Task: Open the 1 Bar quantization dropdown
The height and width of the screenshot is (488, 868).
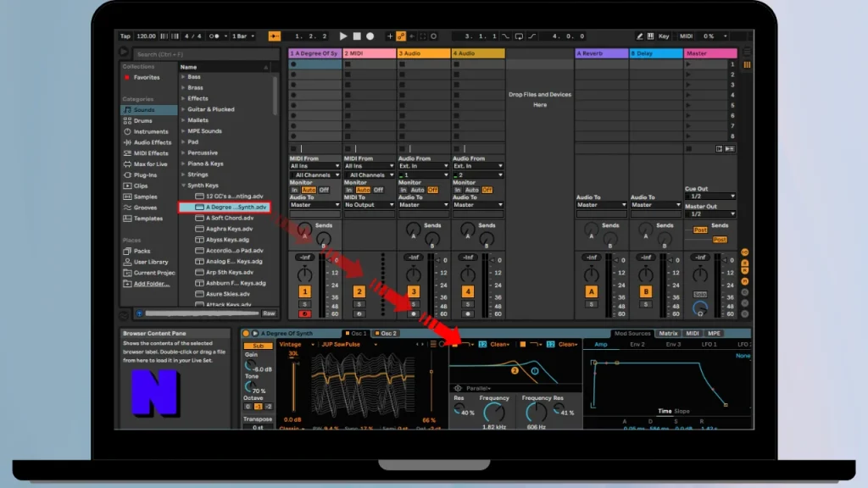Action: 243,36
